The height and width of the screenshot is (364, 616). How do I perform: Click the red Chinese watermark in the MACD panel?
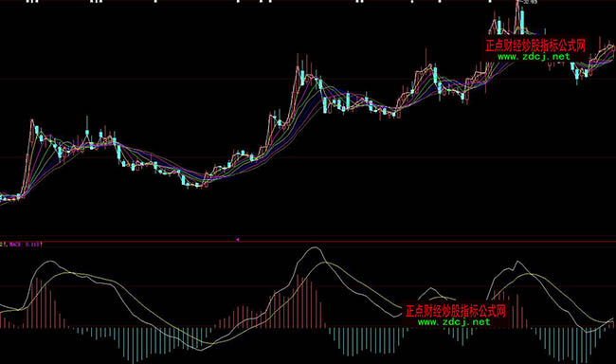[455, 311]
